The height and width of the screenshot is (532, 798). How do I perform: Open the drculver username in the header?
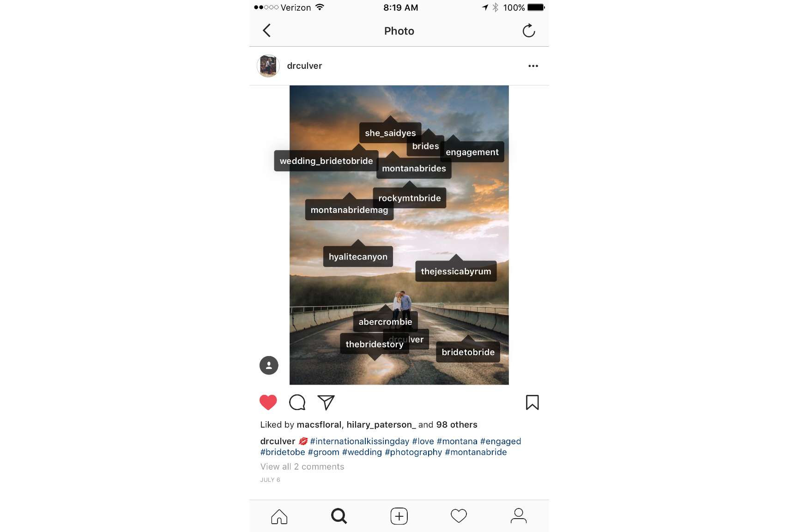(304, 66)
